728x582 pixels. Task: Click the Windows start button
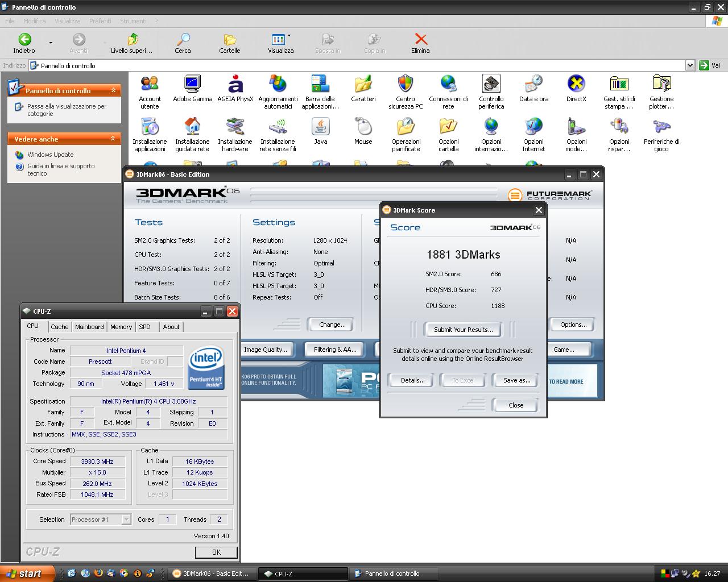click(27, 573)
